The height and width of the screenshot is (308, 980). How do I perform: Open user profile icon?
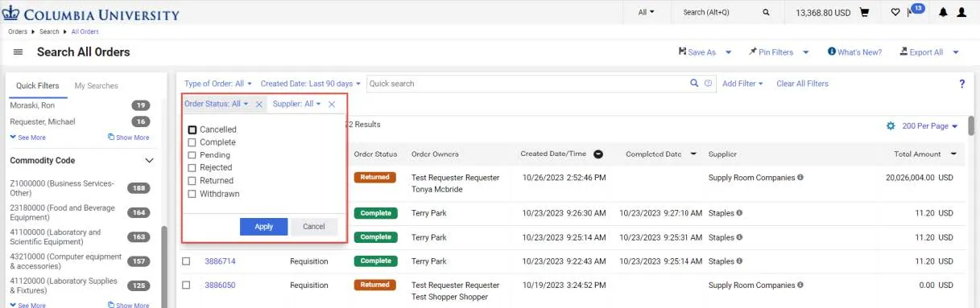tap(961, 12)
